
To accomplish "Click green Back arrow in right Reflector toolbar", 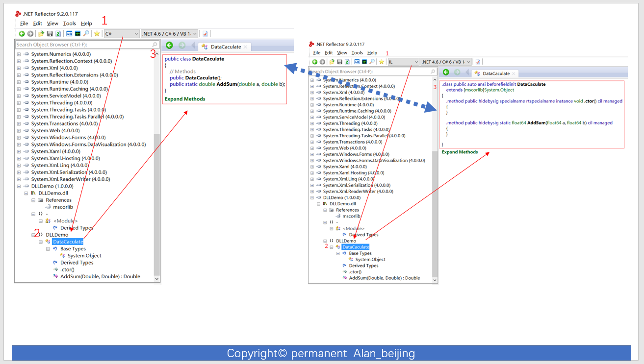I will [315, 62].
